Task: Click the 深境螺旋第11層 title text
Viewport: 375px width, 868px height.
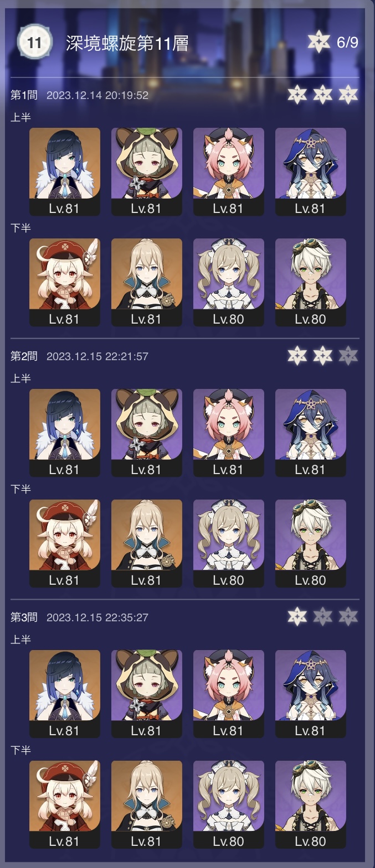Action: coord(127,43)
